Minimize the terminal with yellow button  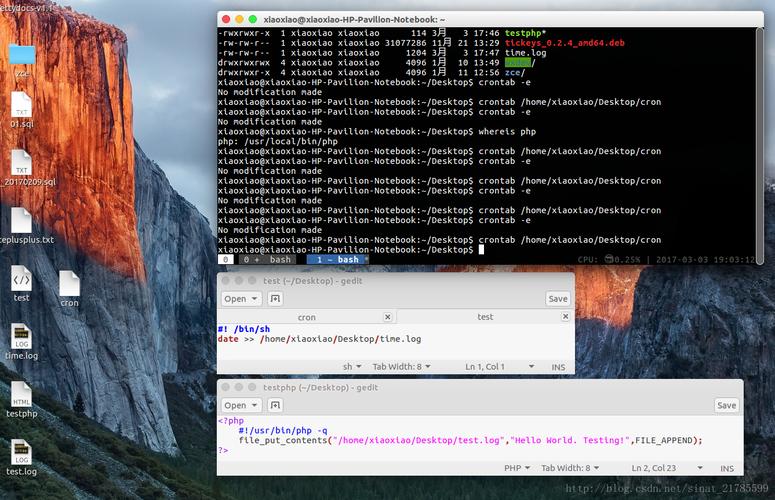(x=239, y=19)
